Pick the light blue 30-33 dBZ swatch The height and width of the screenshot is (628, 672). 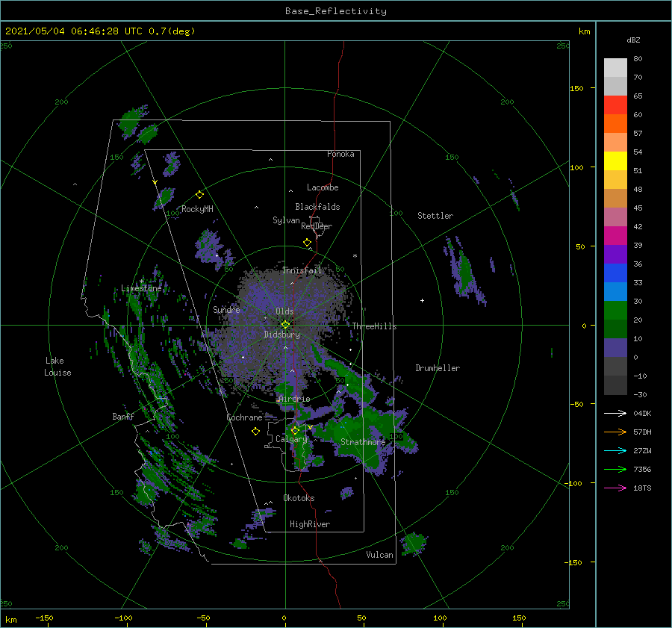615,292
